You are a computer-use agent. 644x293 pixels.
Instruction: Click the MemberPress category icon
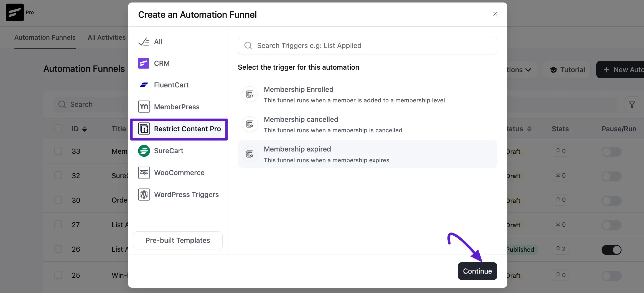pyautogui.click(x=144, y=107)
